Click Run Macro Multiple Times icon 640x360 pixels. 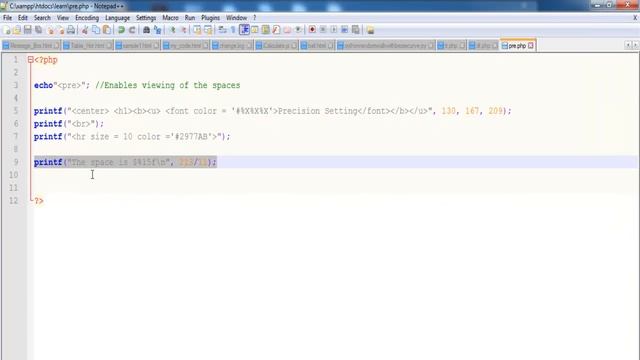pyautogui.click(x=345, y=30)
